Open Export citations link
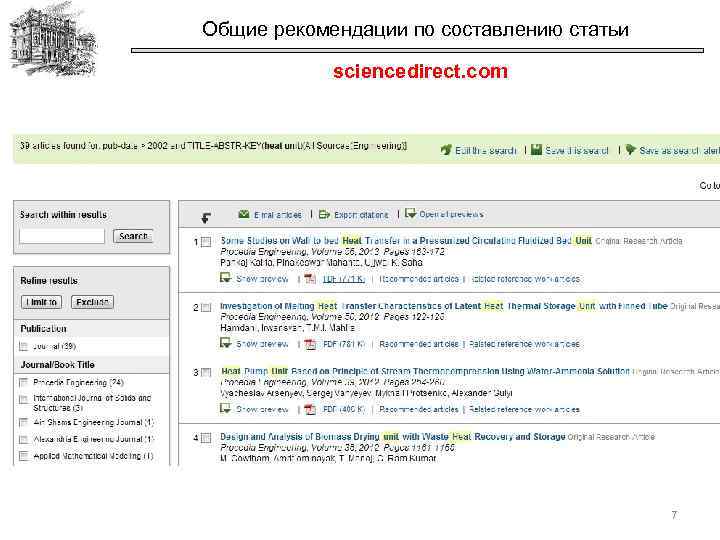This screenshot has width=720, height=540. point(361,215)
